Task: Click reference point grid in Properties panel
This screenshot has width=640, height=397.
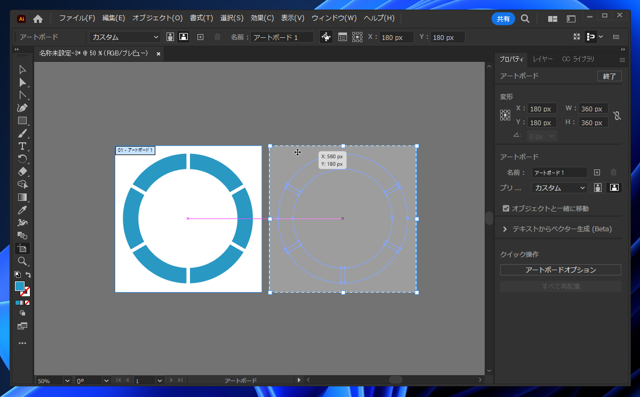Action: pos(505,115)
